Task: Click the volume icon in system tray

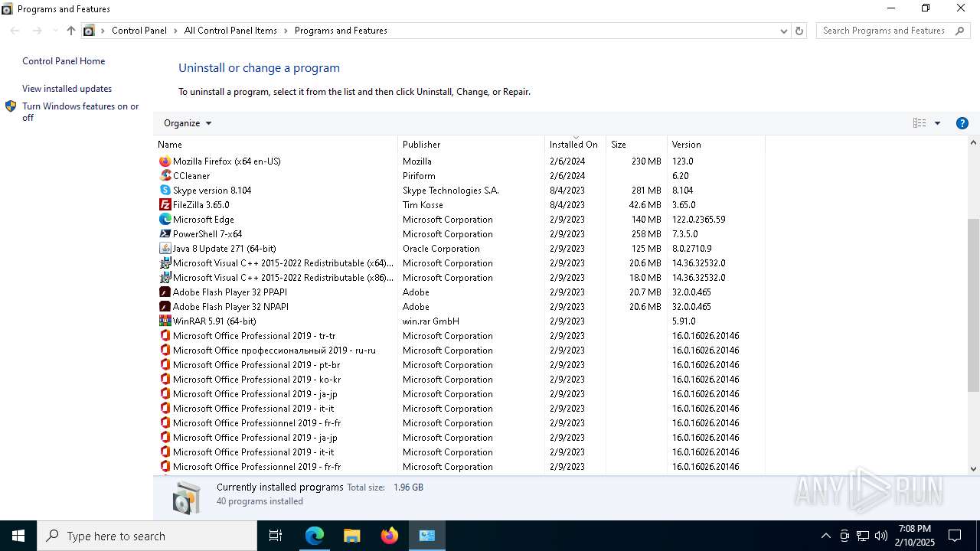Action: [x=881, y=536]
